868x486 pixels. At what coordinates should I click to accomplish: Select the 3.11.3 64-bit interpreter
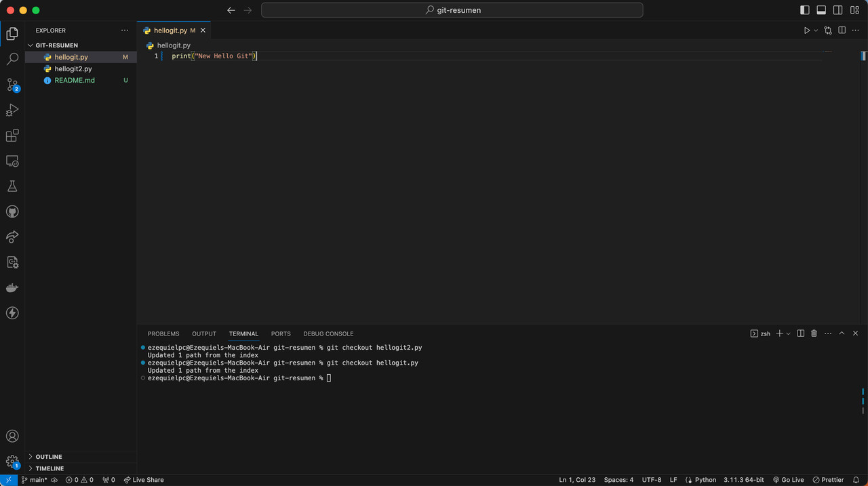click(744, 480)
